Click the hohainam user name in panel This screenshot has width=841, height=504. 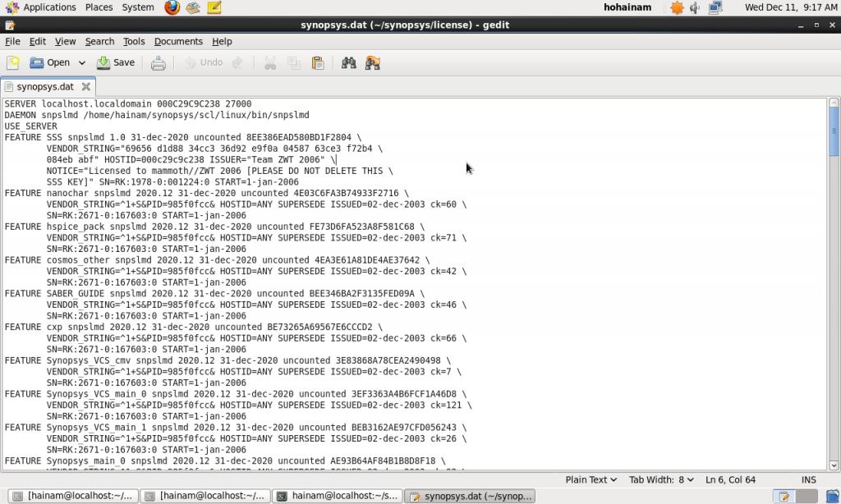[627, 7]
